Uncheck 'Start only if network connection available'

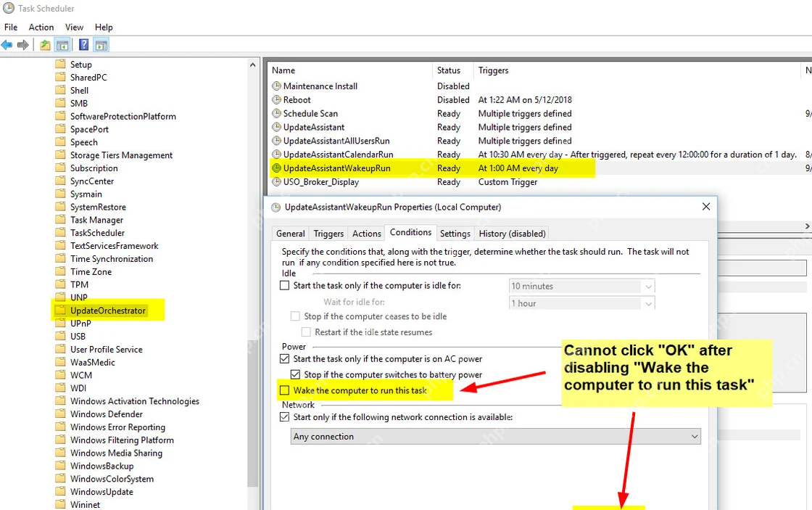tap(284, 416)
